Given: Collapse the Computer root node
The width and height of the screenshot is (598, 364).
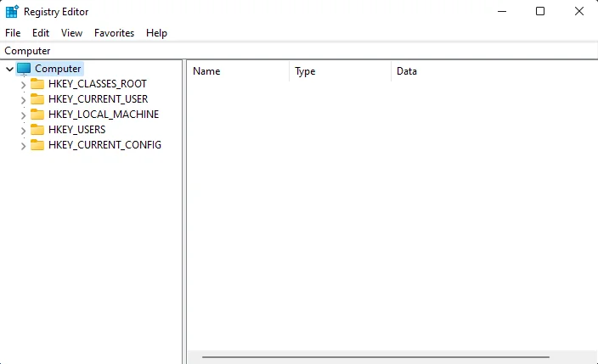Looking at the screenshot, I should click(x=9, y=69).
